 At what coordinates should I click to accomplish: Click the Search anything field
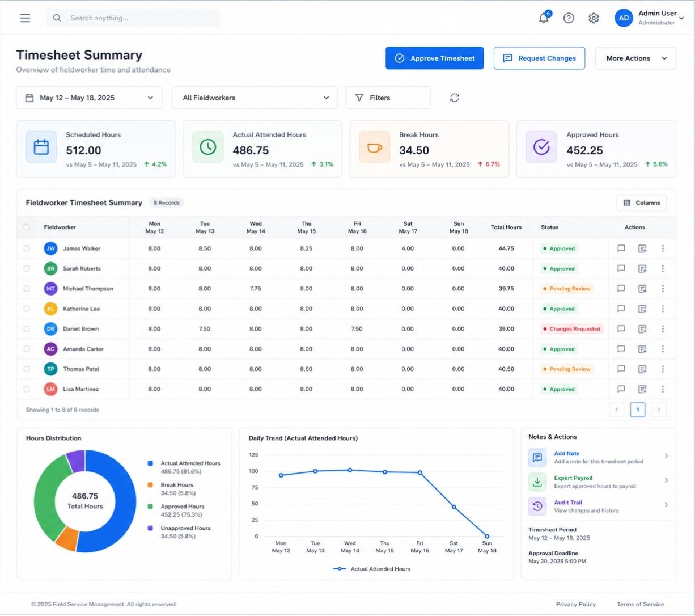pos(133,18)
